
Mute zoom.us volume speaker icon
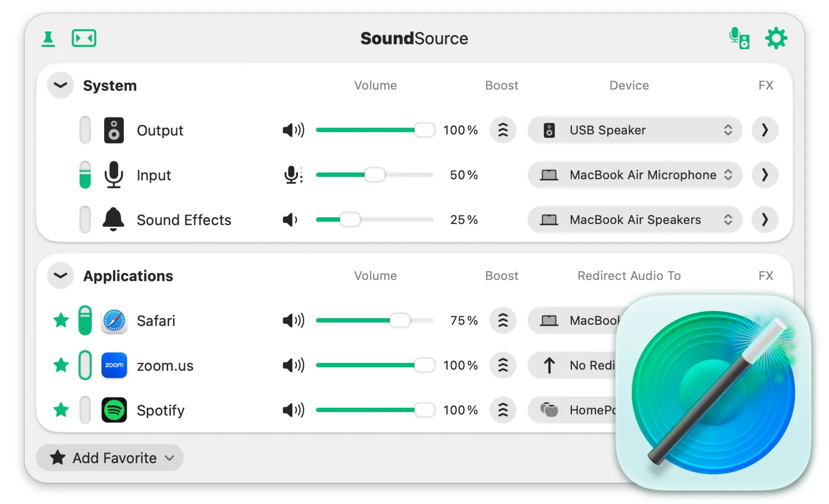coord(294,366)
